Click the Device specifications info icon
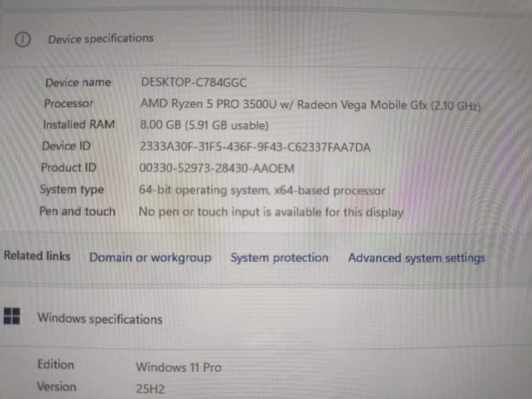This screenshot has width=532, height=399. tap(23, 40)
